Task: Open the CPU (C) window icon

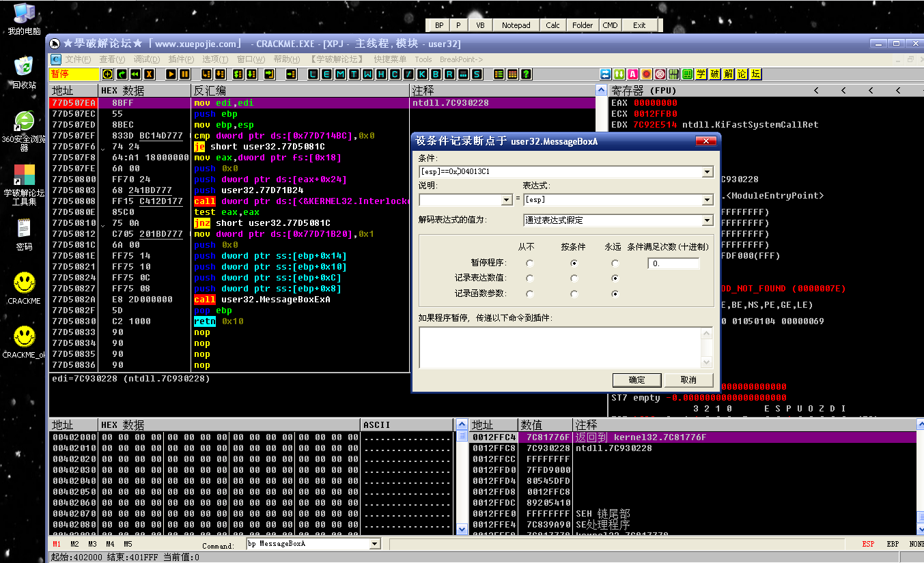Action: click(x=395, y=74)
